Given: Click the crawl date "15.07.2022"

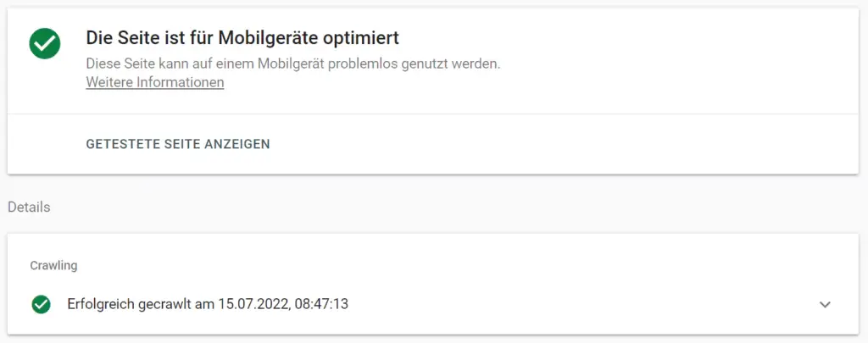Looking at the screenshot, I should 252,304.
